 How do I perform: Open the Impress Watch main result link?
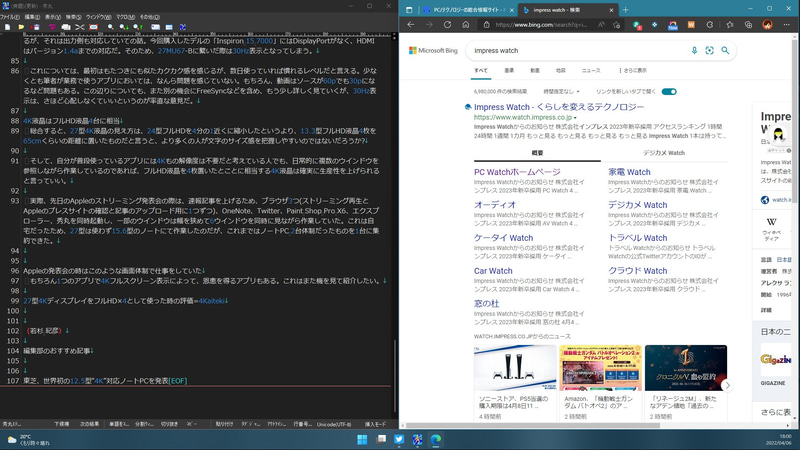pyautogui.click(x=559, y=107)
